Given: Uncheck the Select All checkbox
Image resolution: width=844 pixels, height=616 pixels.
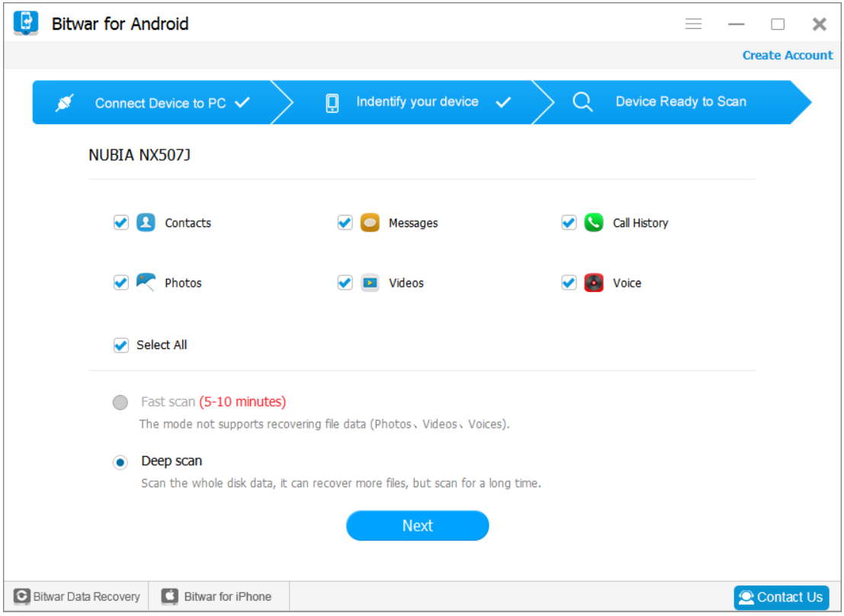Looking at the screenshot, I should pos(120,345).
